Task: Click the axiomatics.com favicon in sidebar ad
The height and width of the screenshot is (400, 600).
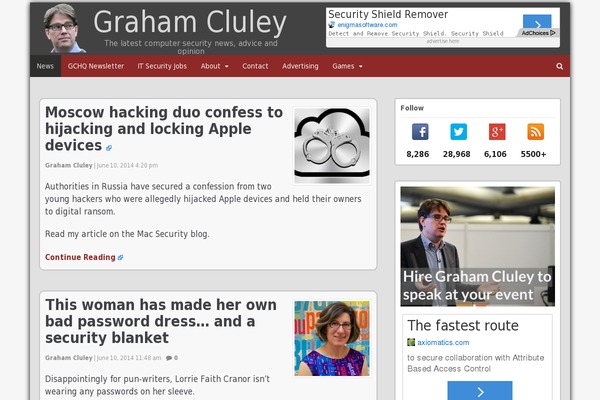Action: [411, 342]
